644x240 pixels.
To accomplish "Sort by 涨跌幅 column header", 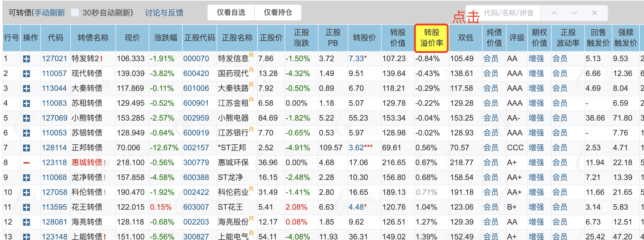I will [x=165, y=38].
